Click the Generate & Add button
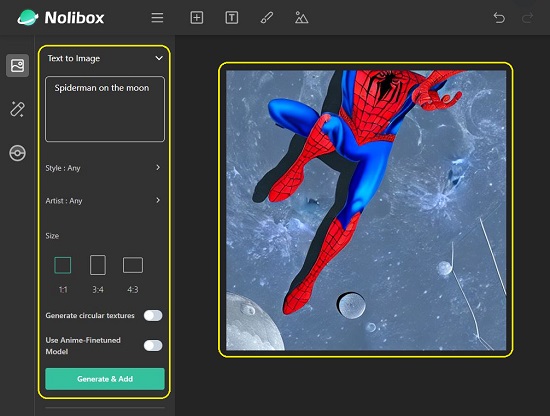The image size is (550, 416). [x=105, y=379]
